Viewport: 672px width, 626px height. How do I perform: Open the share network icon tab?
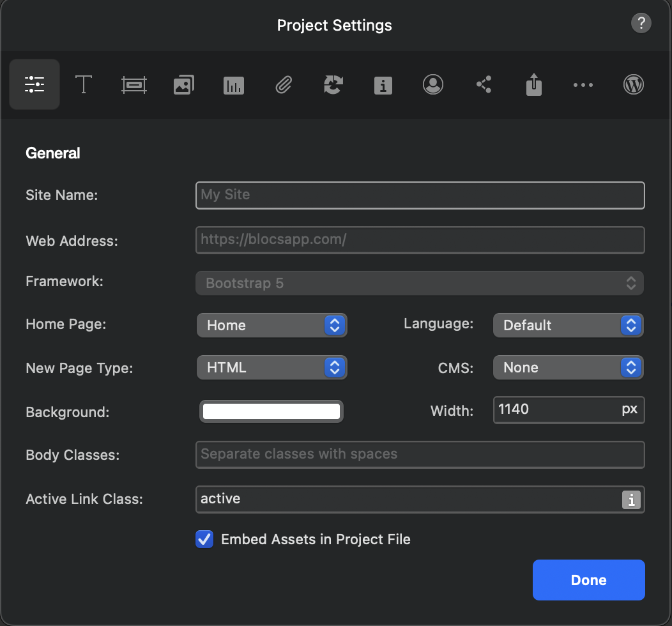tap(484, 84)
